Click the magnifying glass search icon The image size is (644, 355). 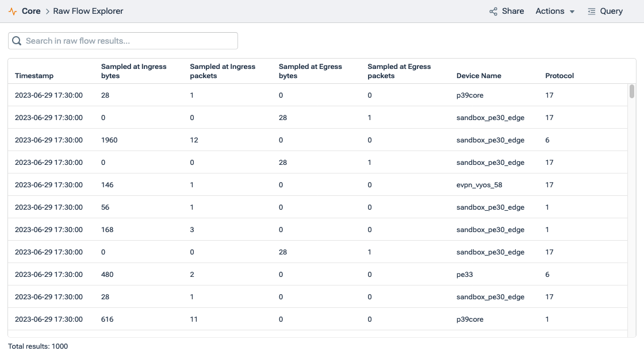pyautogui.click(x=18, y=40)
